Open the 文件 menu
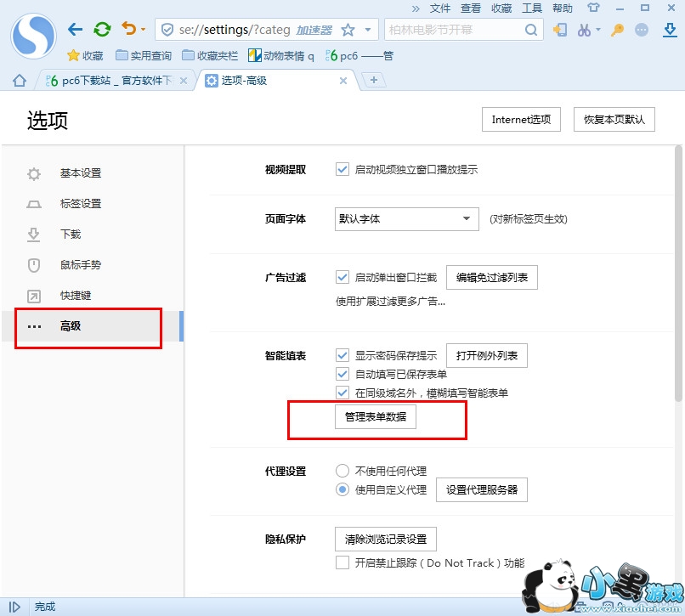Image resolution: width=685 pixels, height=616 pixels. (440, 8)
